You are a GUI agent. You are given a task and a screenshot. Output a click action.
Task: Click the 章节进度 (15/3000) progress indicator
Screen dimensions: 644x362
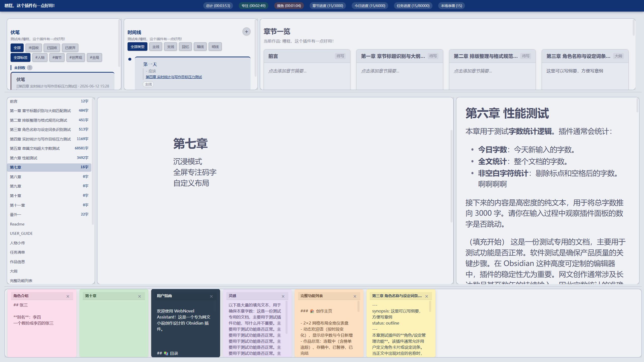click(x=328, y=6)
